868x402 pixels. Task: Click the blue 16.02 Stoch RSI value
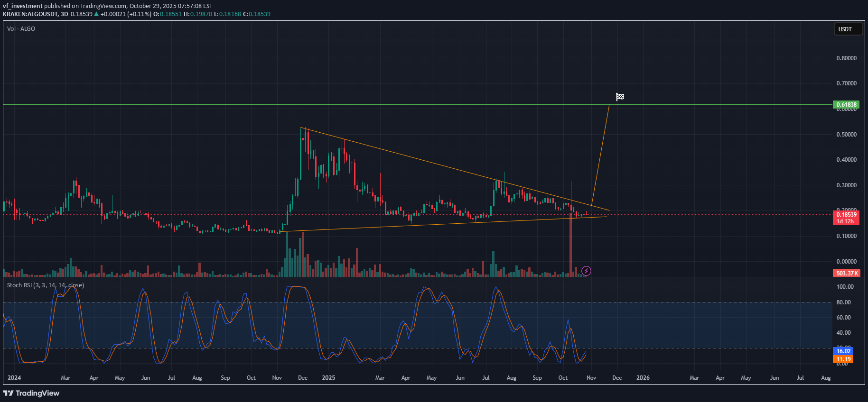(x=843, y=351)
